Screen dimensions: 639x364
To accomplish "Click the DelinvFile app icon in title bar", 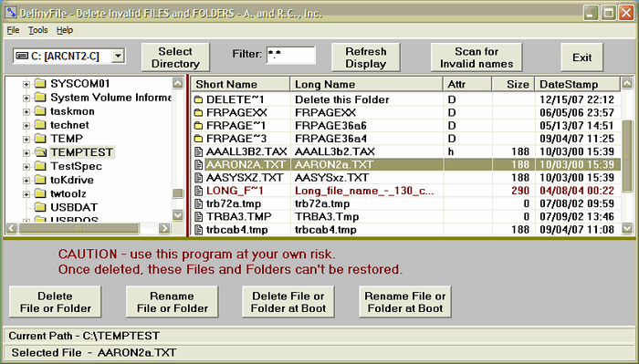I will pos(11,13).
